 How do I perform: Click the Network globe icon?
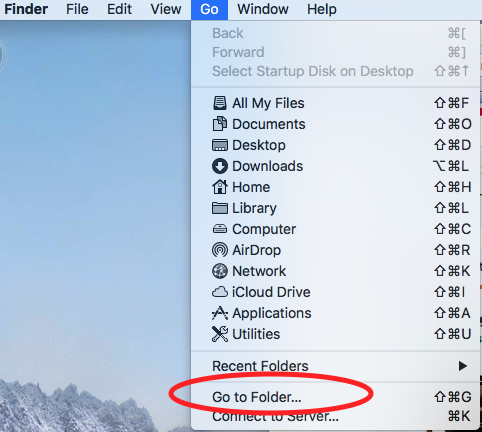click(220, 271)
